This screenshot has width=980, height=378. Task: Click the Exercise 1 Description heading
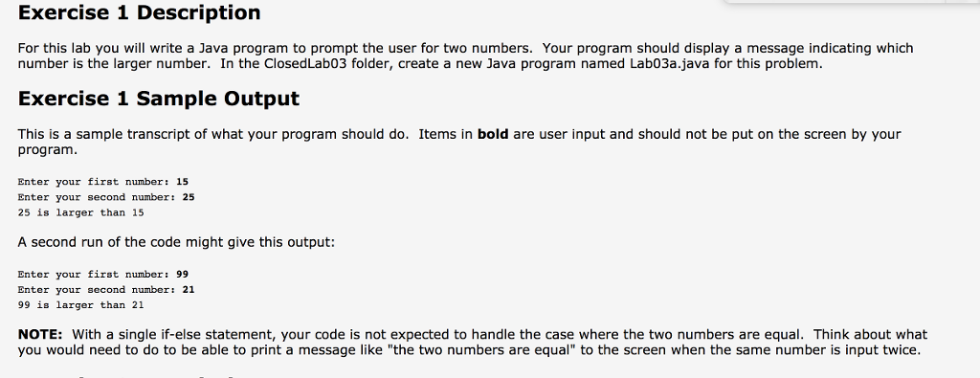(140, 12)
